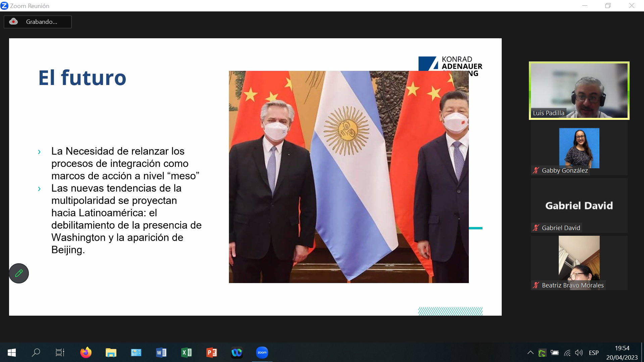Open Task View on the taskbar
Screen dimensions: 644x362
[60, 353]
